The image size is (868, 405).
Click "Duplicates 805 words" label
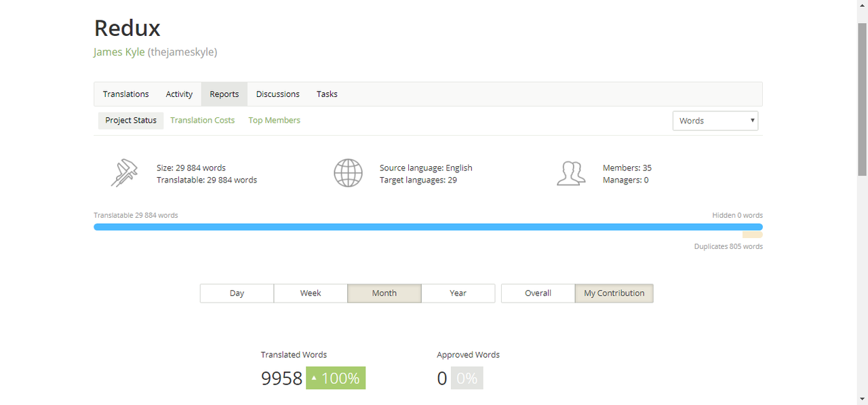[x=728, y=246]
